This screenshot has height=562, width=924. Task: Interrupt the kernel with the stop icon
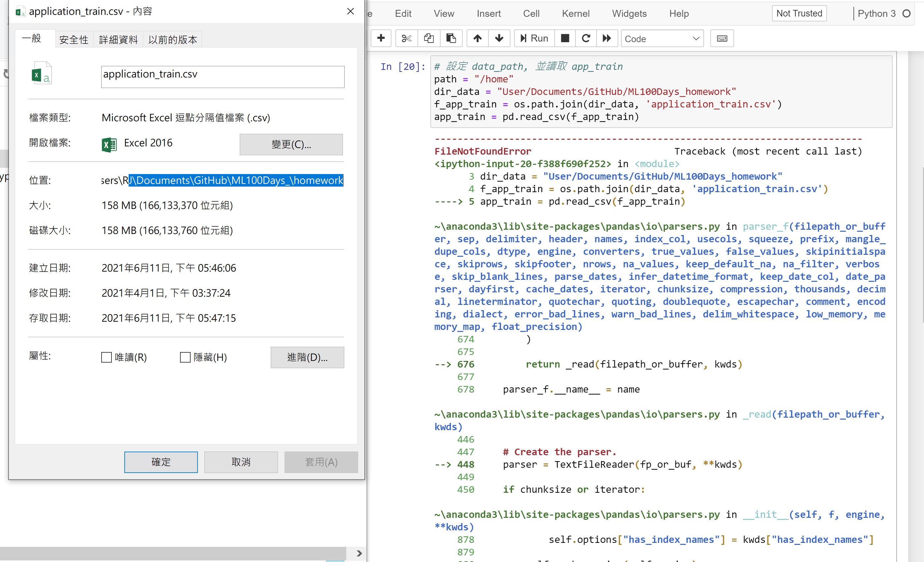[565, 38]
